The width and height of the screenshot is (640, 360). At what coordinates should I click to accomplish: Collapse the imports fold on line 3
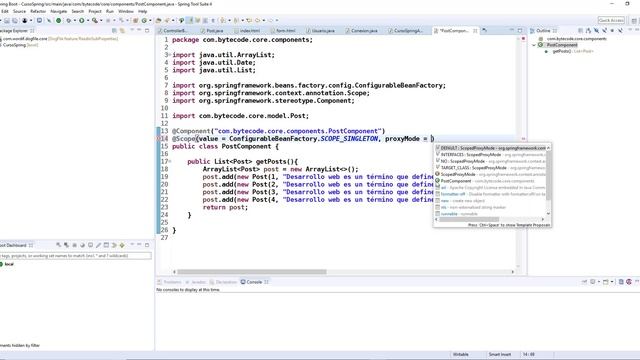(170, 55)
